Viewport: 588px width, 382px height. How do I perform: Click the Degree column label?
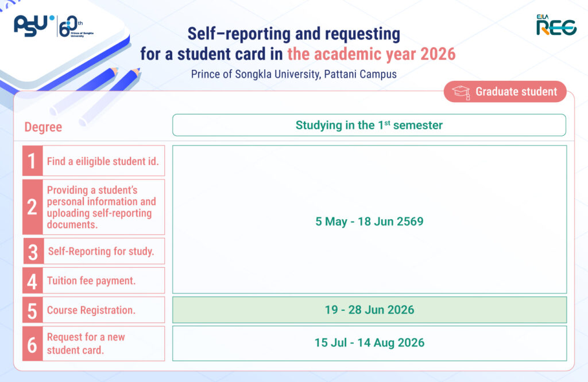(x=43, y=127)
